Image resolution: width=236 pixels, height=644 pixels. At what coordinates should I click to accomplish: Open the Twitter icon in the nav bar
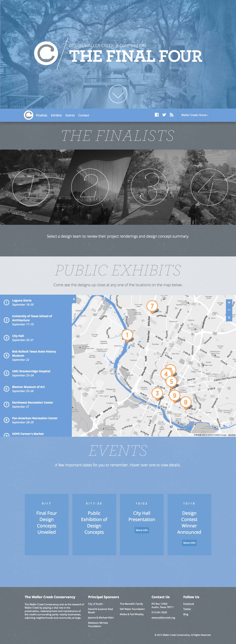pos(164,115)
